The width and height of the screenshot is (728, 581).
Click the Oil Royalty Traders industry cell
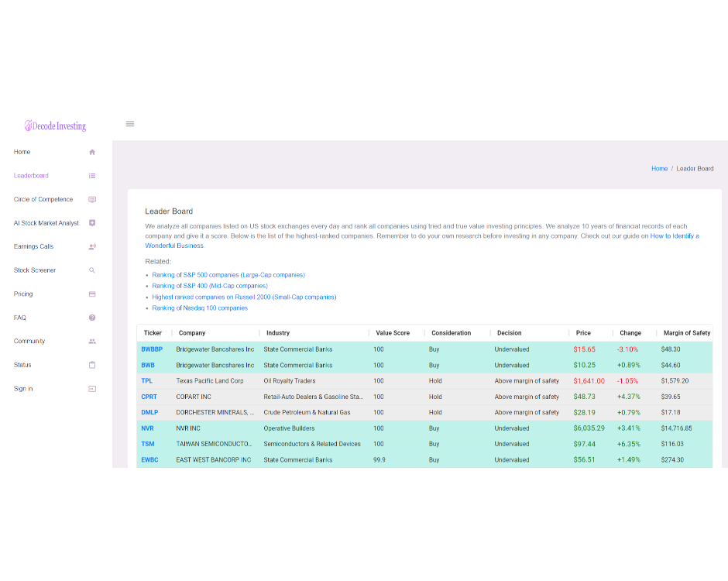pyautogui.click(x=289, y=381)
